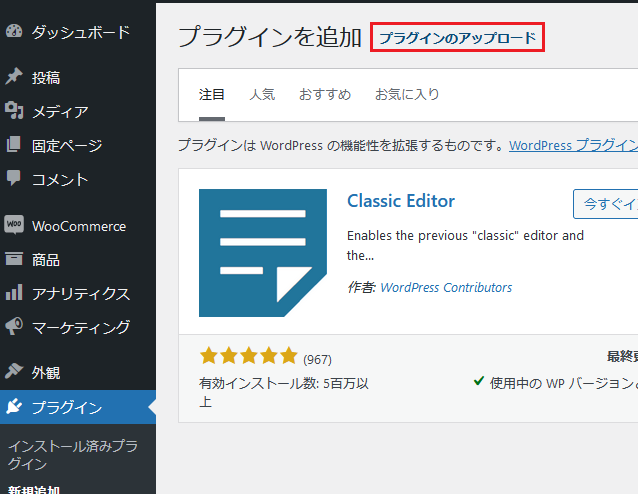Click the pushpin icon beside 投稿
638x494 pixels.
point(14,76)
